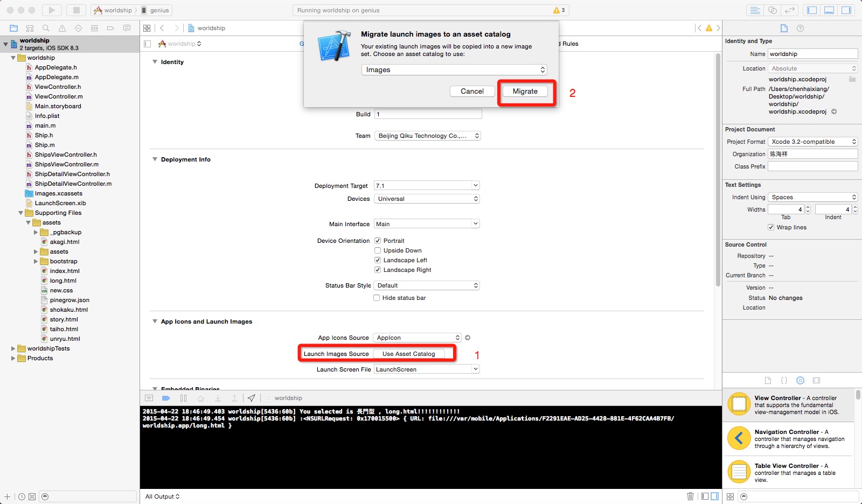
Task: Collapse the Deployment Info section
Action: [x=155, y=159]
